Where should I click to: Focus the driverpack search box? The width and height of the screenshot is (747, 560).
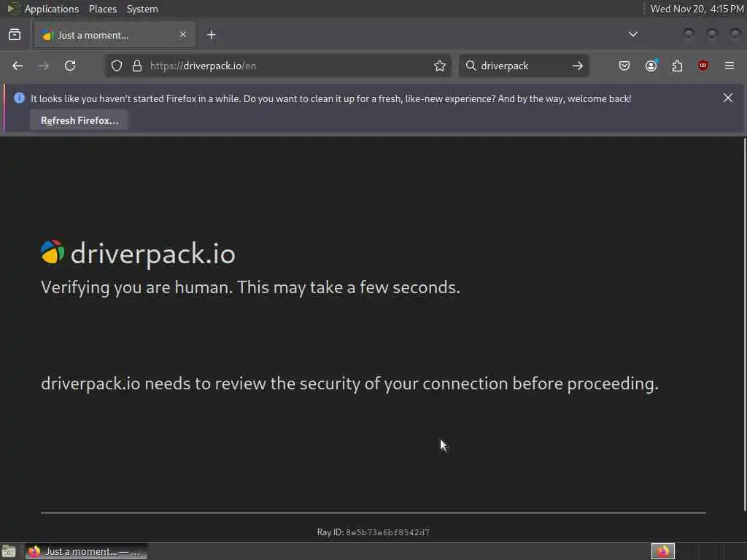tap(524, 66)
